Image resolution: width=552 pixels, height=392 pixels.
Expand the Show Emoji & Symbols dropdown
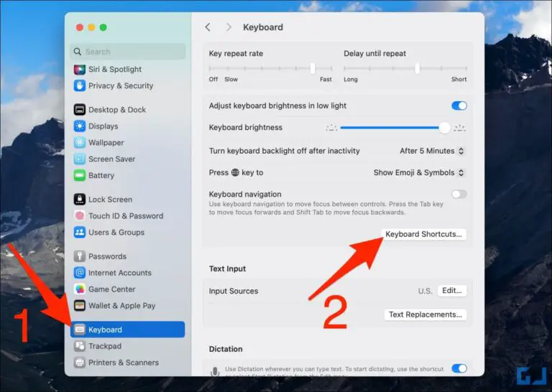pyautogui.click(x=419, y=172)
